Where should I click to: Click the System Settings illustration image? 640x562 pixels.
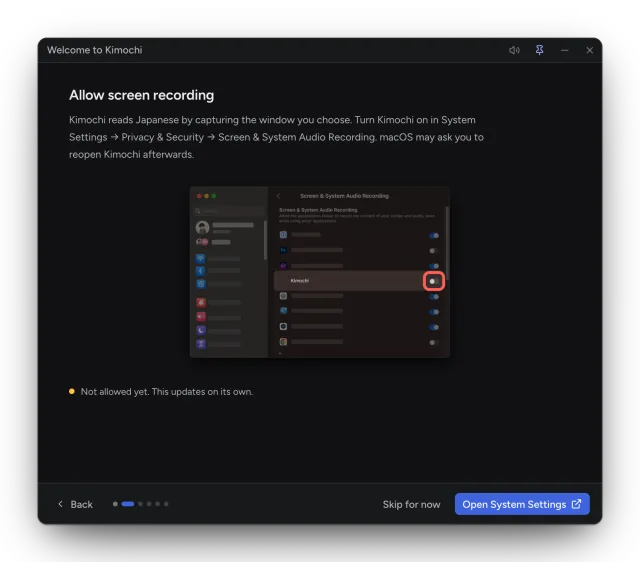pyautogui.click(x=320, y=272)
